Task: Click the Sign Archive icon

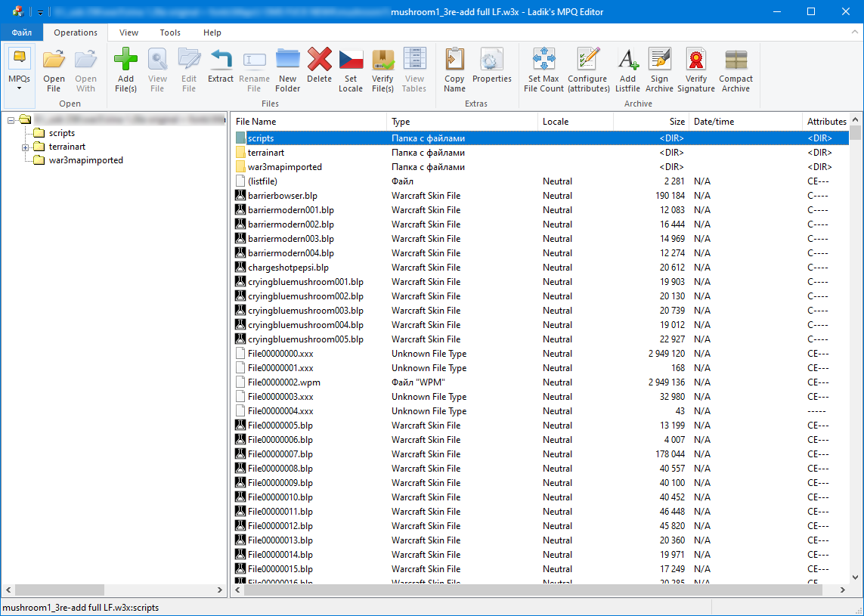Action: [660, 59]
